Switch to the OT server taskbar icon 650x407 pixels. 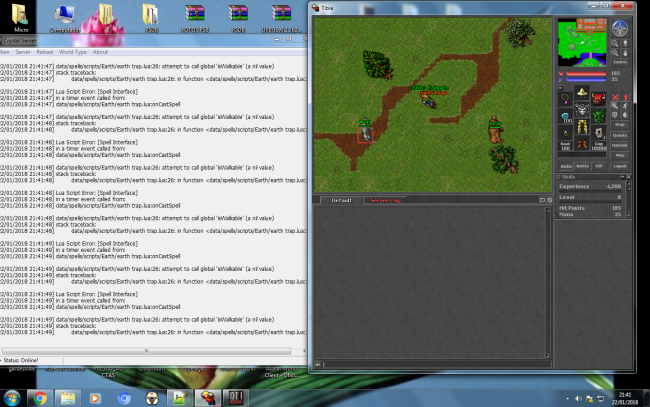click(x=235, y=398)
